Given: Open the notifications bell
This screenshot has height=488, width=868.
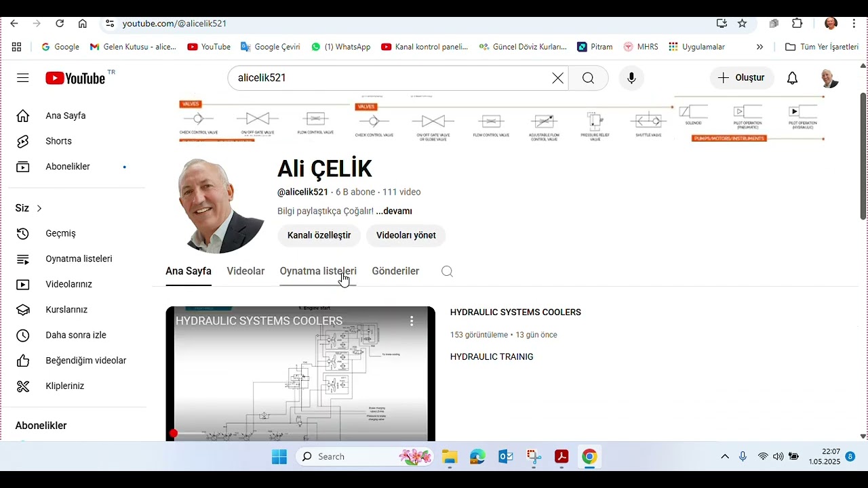Looking at the screenshot, I should (792, 78).
